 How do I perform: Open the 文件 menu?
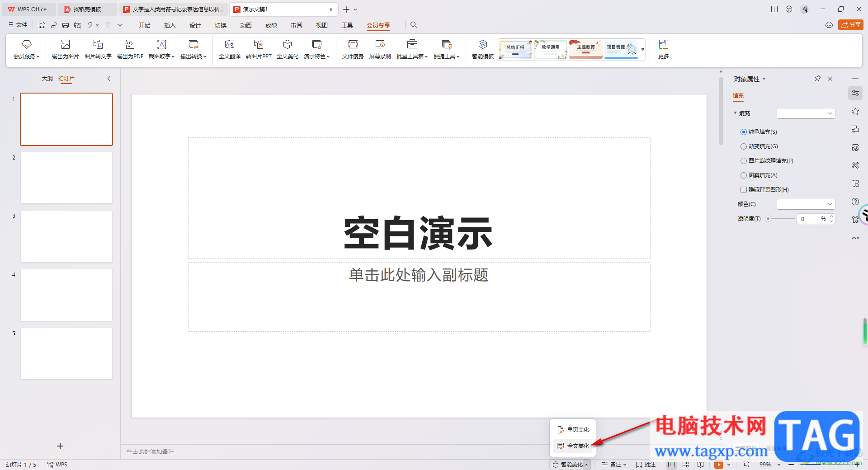[x=18, y=25]
